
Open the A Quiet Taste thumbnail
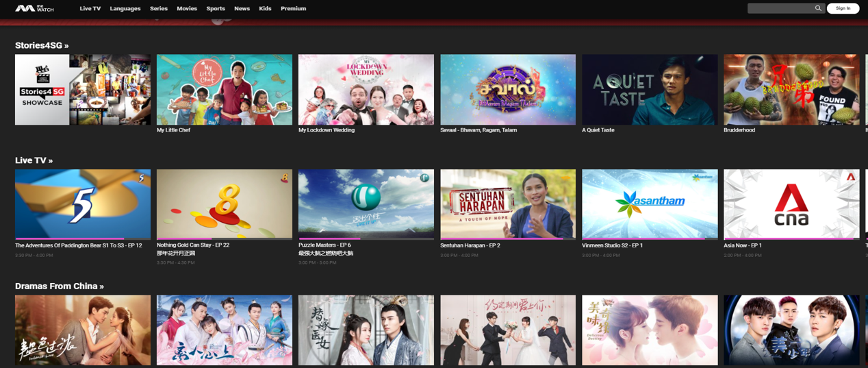650,90
